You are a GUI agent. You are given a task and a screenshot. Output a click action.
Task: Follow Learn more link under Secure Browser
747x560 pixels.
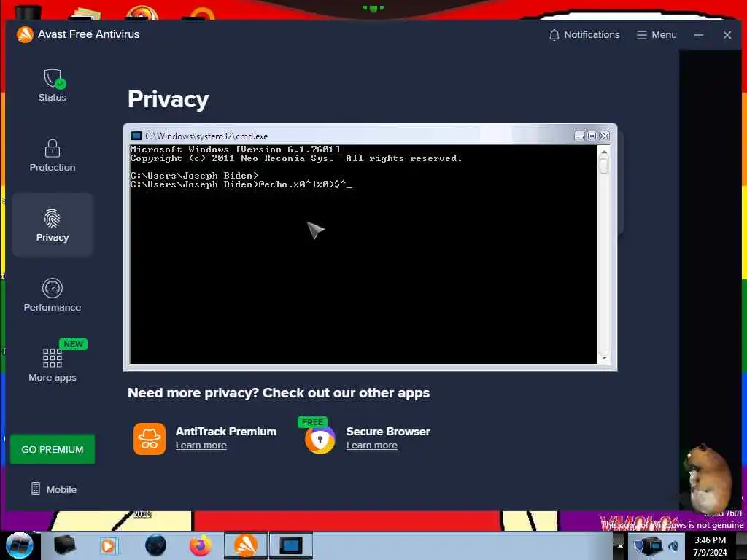371,446
